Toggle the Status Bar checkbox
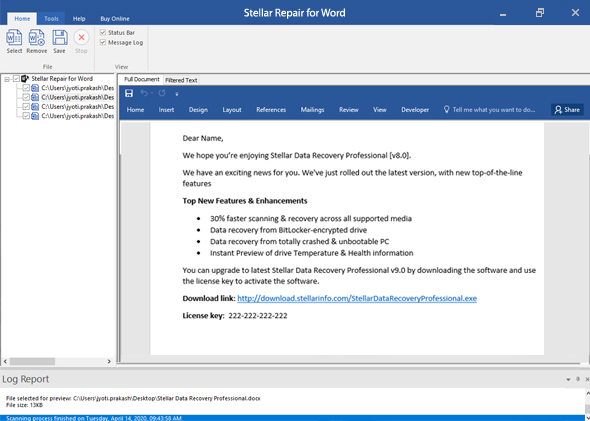The width and height of the screenshot is (590, 421). coord(103,32)
